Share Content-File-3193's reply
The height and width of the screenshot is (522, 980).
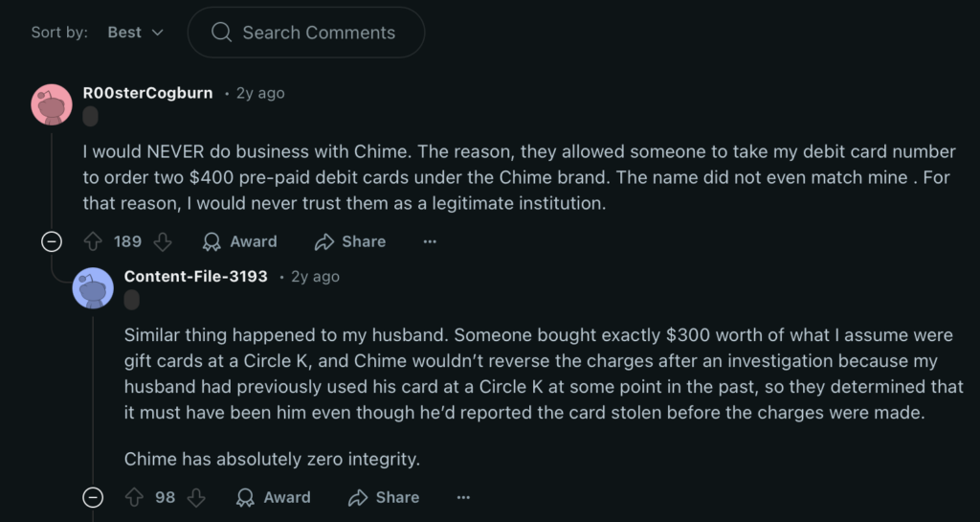click(384, 497)
